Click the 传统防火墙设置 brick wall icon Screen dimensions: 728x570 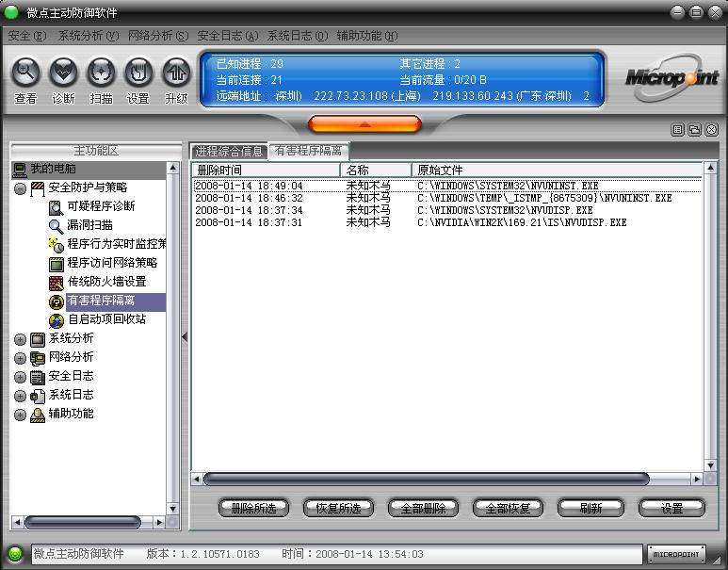pyautogui.click(x=57, y=283)
